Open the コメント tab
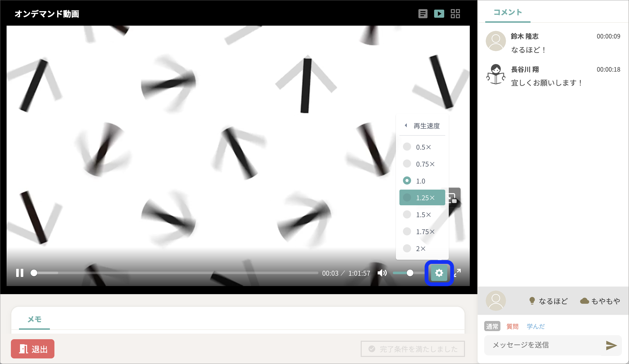 tap(508, 12)
